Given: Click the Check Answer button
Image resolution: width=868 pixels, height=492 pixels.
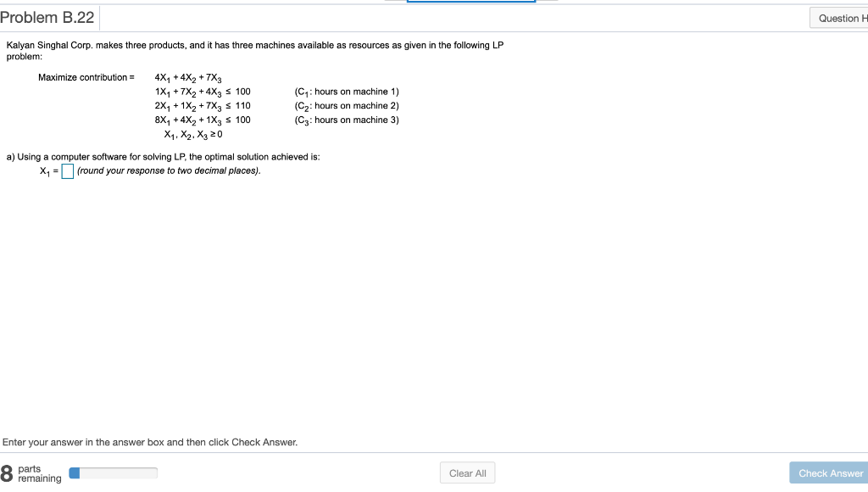Looking at the screenshot, I should click(828, 472).
